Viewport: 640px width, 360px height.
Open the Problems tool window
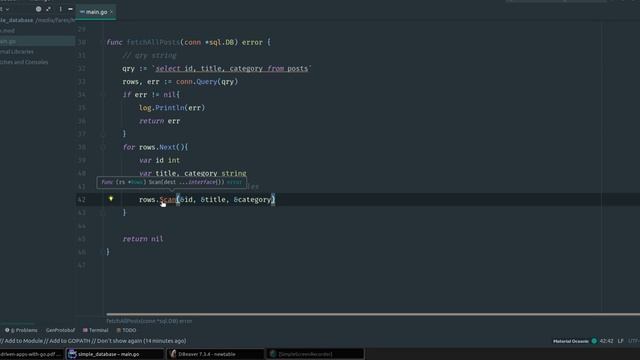[21, 330]
